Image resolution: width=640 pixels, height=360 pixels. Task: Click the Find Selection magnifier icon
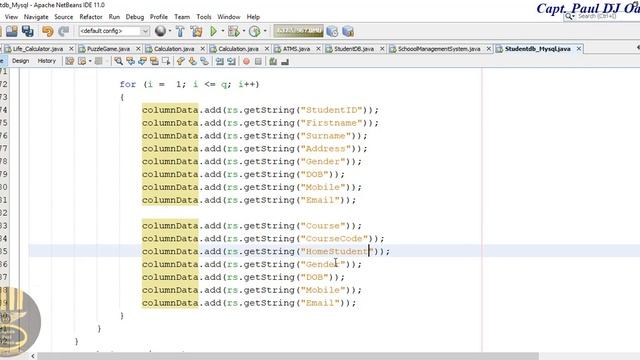[x=118, y=61]
